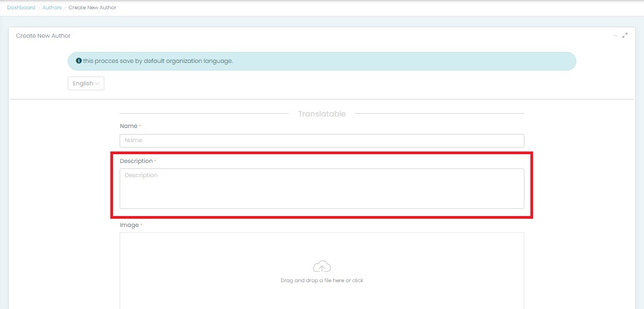Focus the Name input field
Screen dimensions: 644x309
[x=322, y=141]
